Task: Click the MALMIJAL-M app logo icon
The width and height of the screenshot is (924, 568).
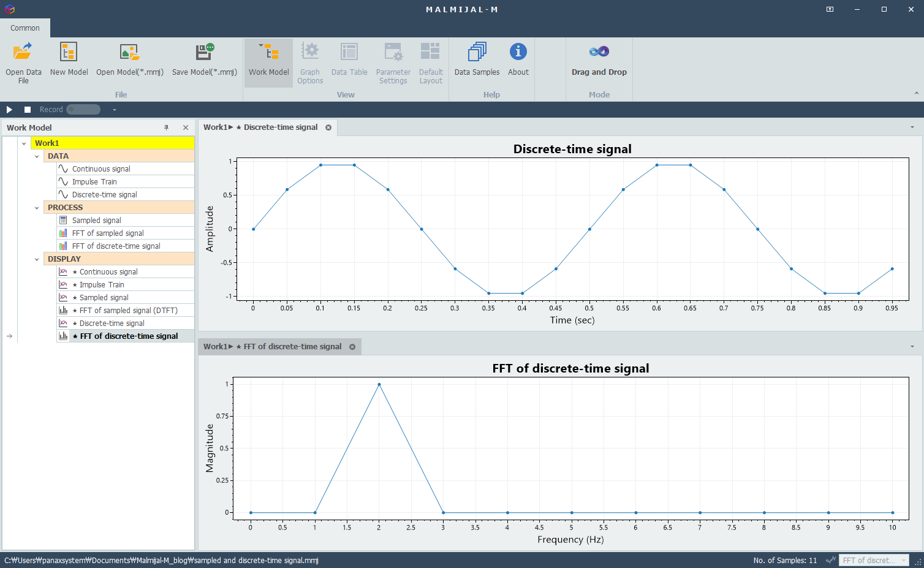Action: point(9,9)
